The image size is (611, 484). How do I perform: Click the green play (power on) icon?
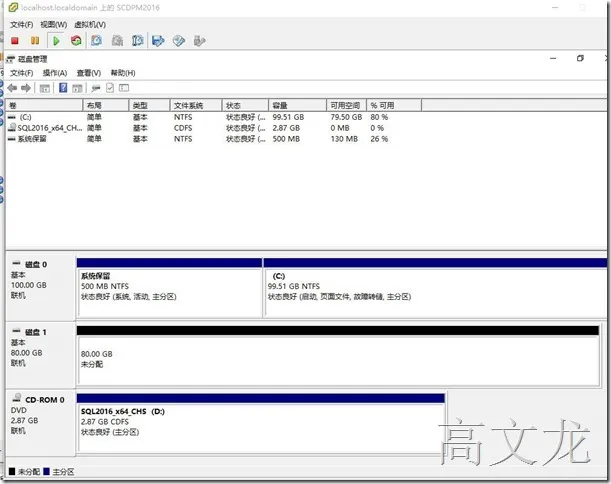pyautogui.click(x=56, y=41)
